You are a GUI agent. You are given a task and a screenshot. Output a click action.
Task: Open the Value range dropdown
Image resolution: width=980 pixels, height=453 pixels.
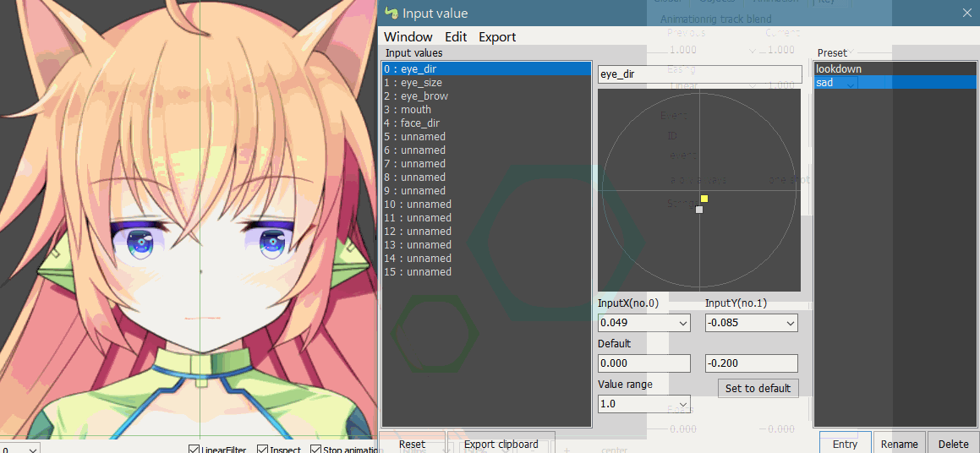[682, 404]
